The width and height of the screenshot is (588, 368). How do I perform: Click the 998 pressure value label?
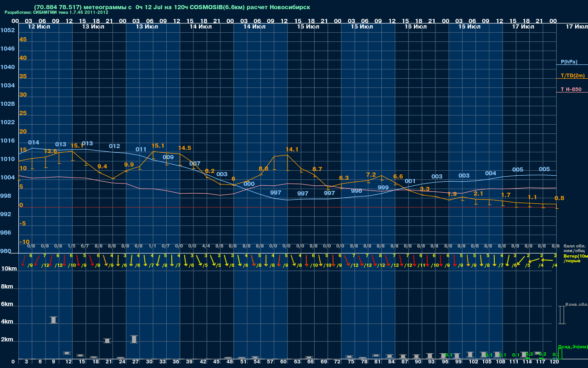[356, 191]
